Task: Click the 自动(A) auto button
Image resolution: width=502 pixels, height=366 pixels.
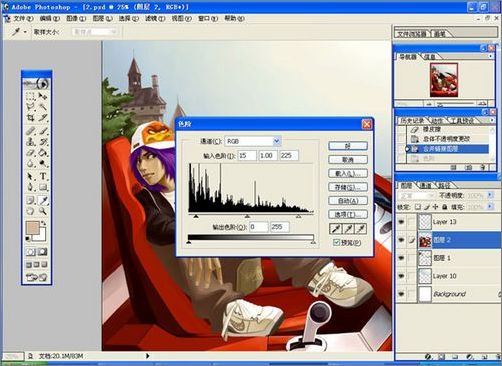Action: point(348,201)
